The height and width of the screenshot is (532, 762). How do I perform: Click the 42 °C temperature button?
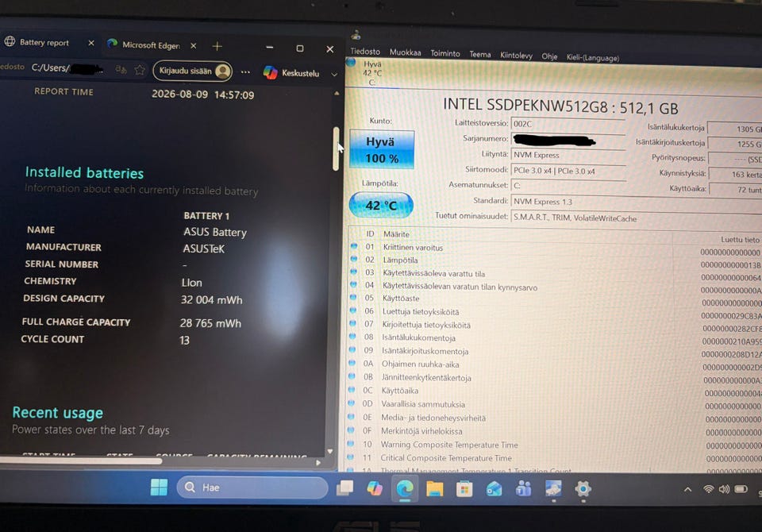tap(381, 205)
